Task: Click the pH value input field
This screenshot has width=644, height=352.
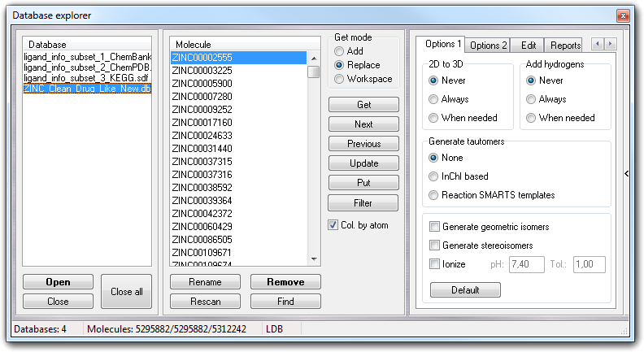Action: tap(526, 264)
